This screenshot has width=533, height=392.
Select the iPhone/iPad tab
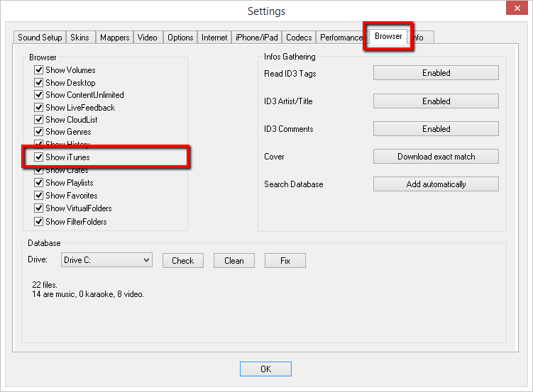257,38
